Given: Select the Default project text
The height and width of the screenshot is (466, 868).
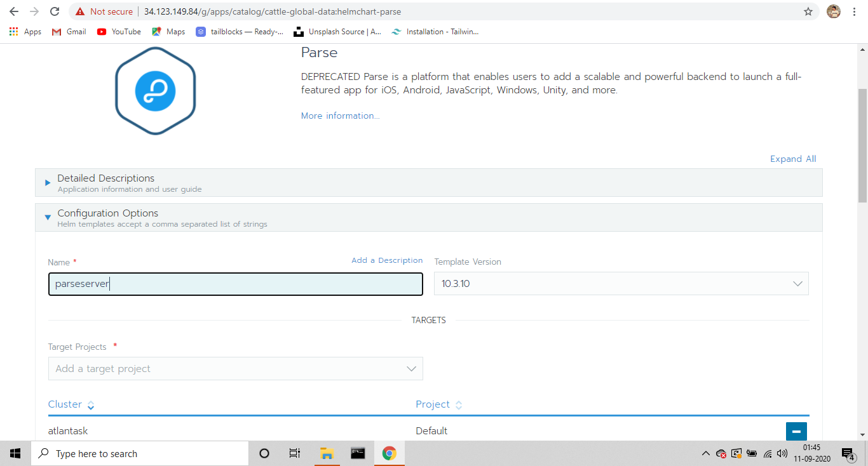Looking at the screenshot, I should (431, 430).
